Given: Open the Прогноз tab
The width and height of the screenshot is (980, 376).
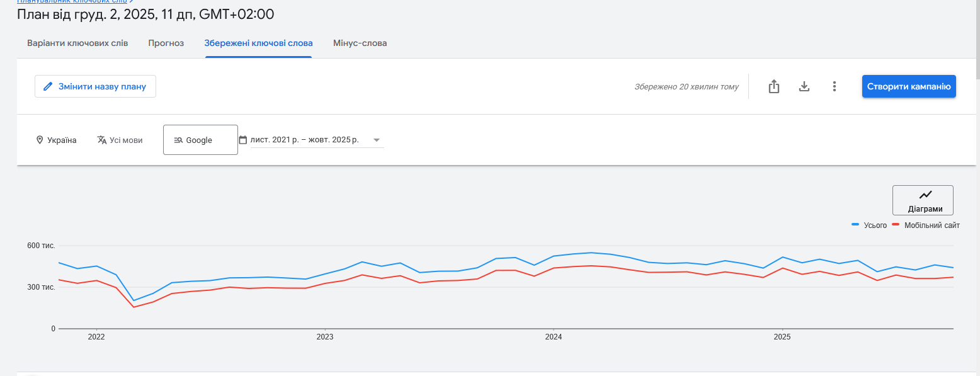Looking at the screenshot, I should point(166,43).
